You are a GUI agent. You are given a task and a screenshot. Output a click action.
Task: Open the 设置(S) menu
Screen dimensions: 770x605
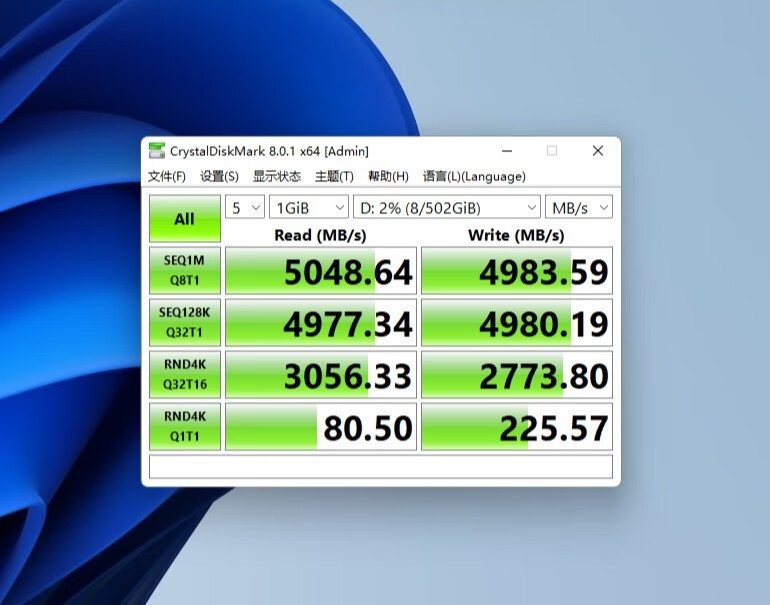coord(219,176)
